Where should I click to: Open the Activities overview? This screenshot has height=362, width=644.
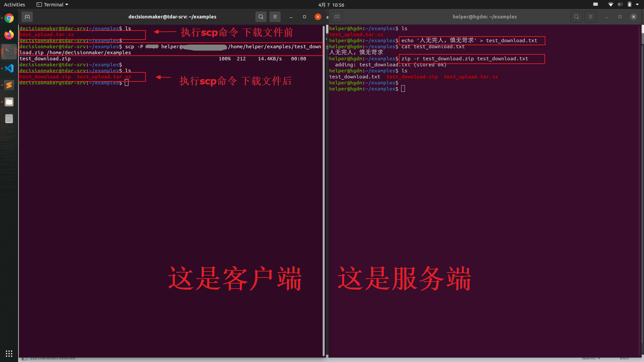point(14,5)
